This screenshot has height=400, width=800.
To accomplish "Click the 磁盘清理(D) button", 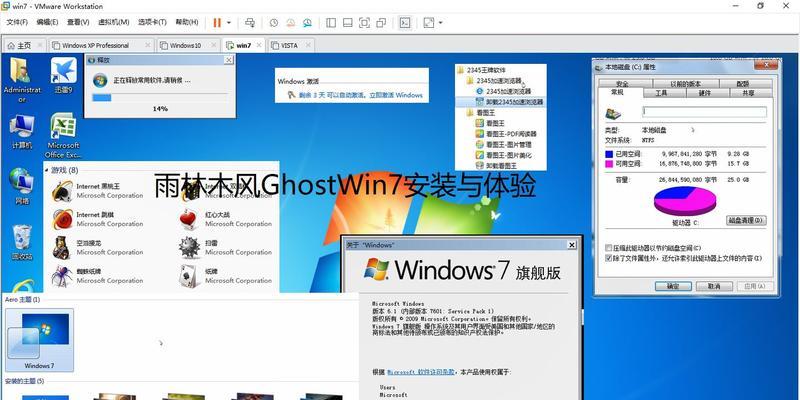I will coord(745,220).
